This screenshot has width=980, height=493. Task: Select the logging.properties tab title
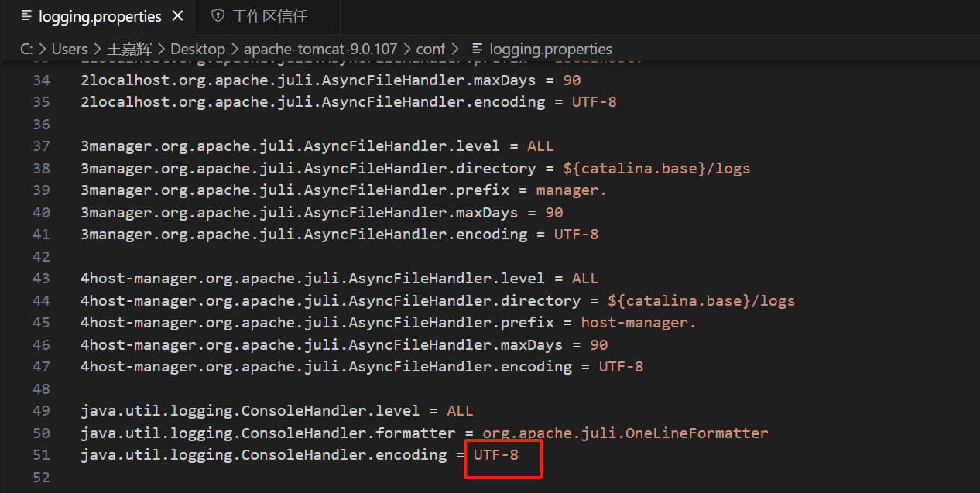100,15
